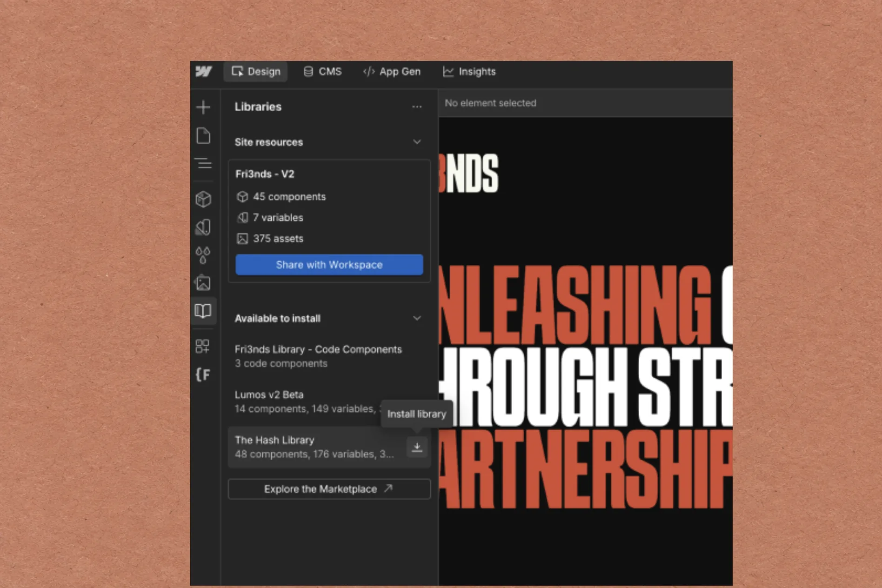This screenshot has width=882, height=588.
Task: Open the Apps grid icon in sidebar
Action: point(203,346)
